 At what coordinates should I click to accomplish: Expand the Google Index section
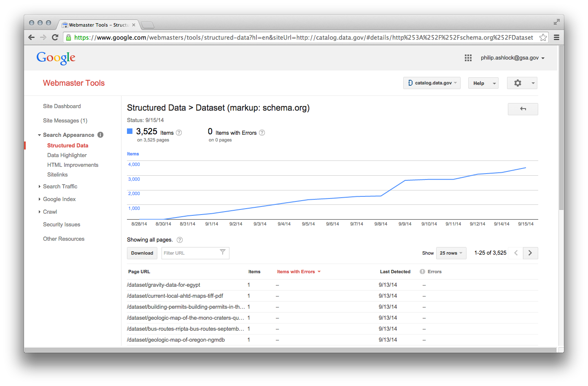tap(39, 199)
